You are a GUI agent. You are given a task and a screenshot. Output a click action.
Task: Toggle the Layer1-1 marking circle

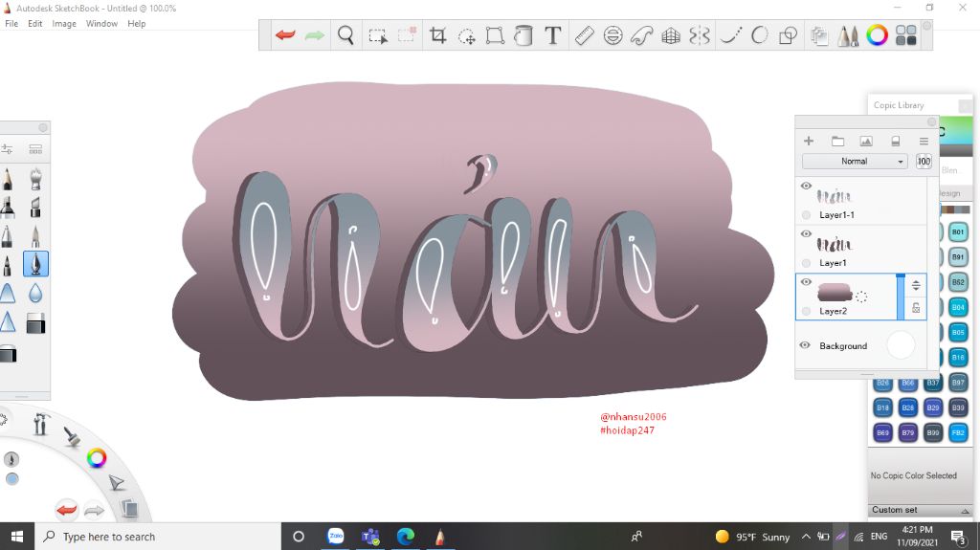pos(806,215)
